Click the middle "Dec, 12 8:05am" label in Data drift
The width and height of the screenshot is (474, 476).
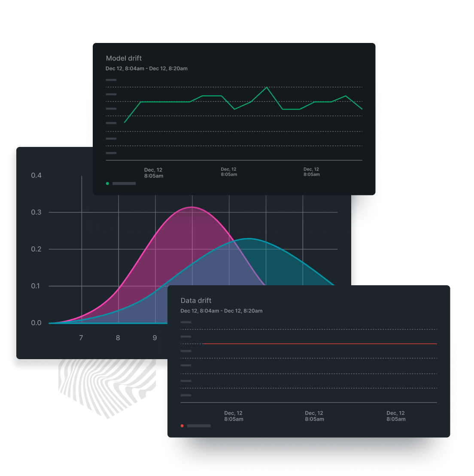[x=314, y=416]
